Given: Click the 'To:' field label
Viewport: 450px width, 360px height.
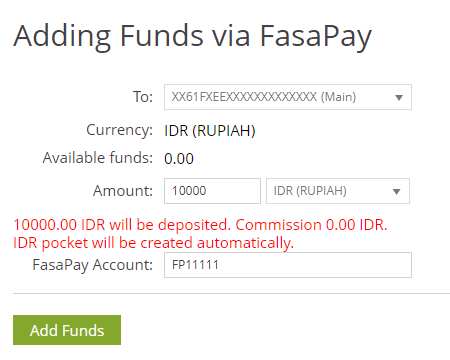Looking at the screenshot, I should pos(143,97).
